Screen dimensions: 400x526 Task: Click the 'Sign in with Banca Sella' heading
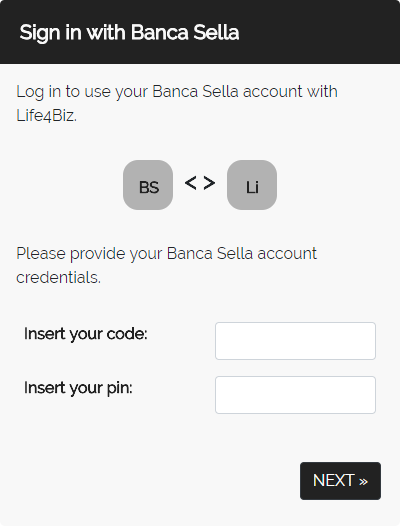(x=129, y=33)
